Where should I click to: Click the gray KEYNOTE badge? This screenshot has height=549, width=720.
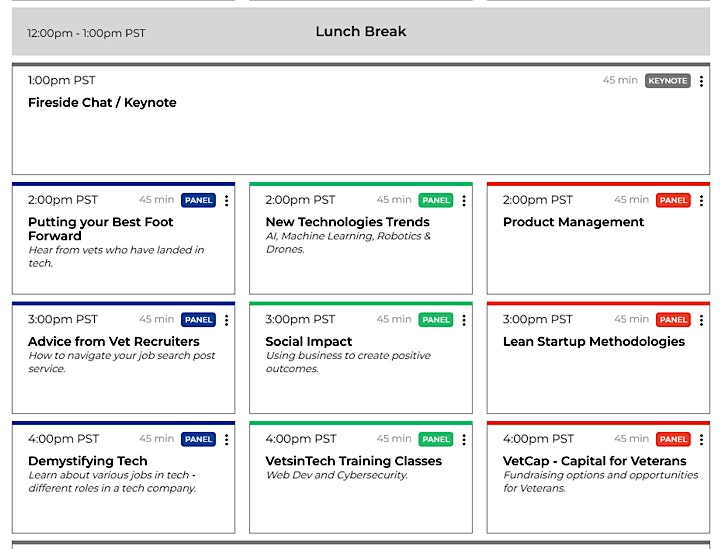(x=668, y=81)
